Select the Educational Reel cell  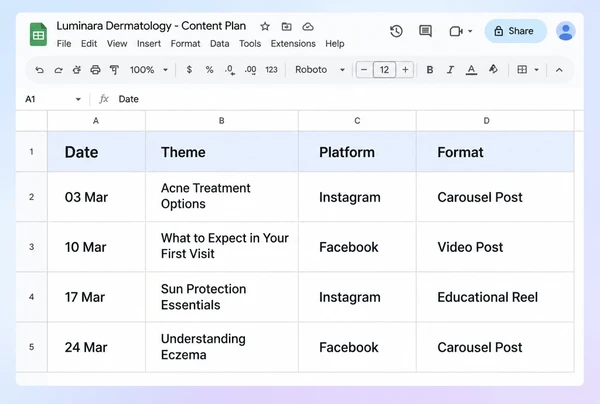495,297
